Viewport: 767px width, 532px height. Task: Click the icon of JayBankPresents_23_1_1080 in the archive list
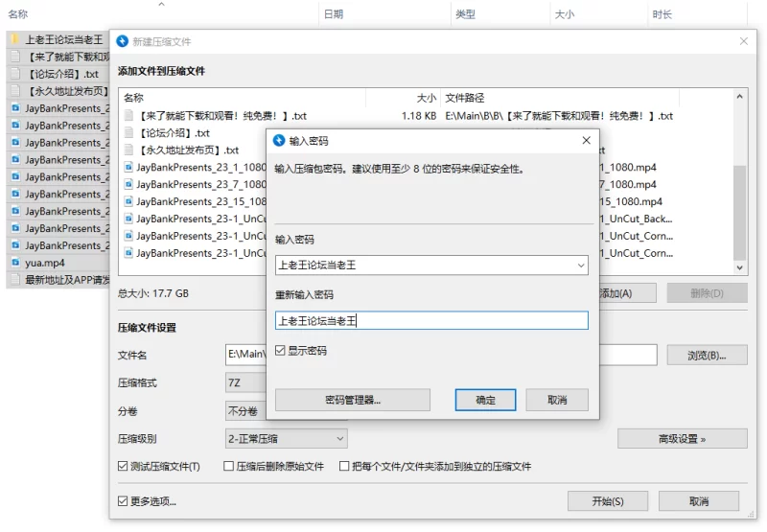click(x=128, y=167)
